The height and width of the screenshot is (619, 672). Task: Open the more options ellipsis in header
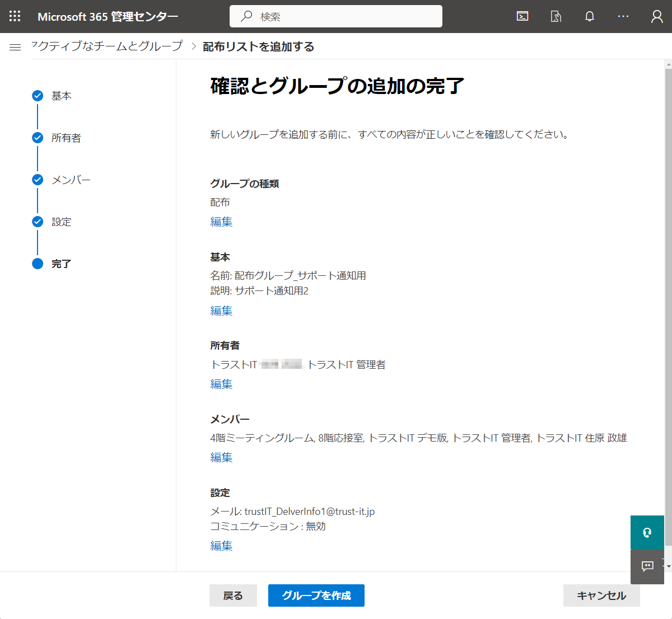623,16
